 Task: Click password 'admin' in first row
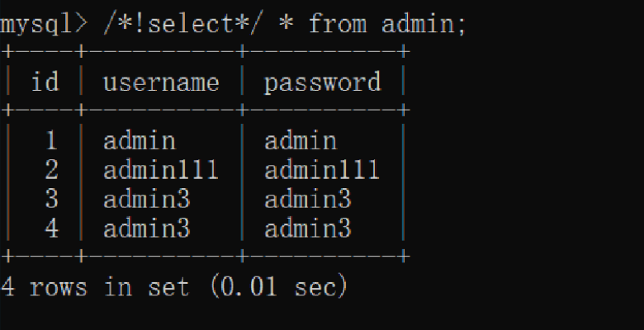click(x=300, y=141)
